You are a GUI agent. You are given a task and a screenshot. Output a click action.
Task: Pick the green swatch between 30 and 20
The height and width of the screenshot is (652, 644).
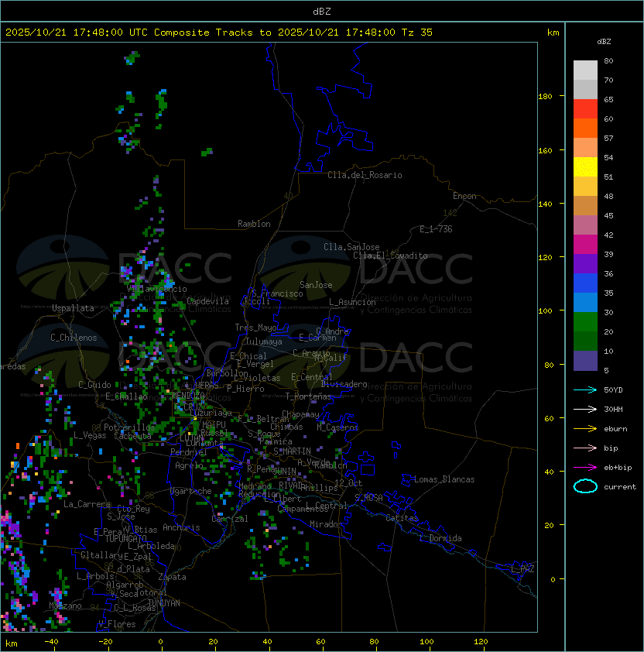point(585,322)
